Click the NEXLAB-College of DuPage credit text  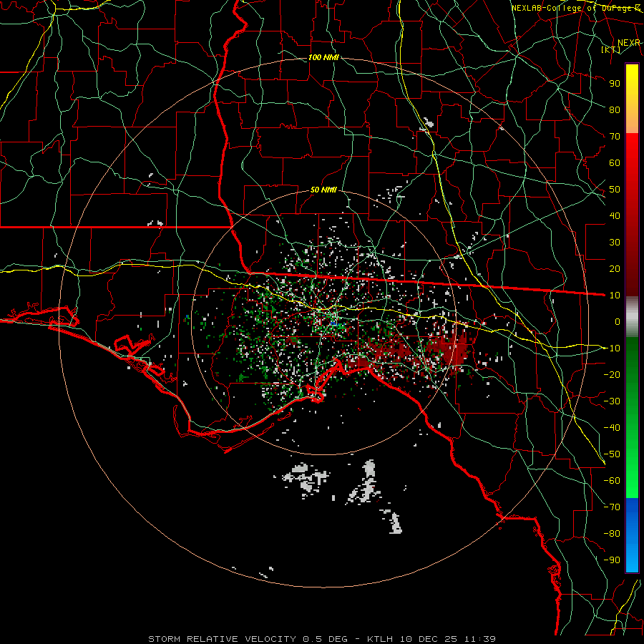click(575, 8)
